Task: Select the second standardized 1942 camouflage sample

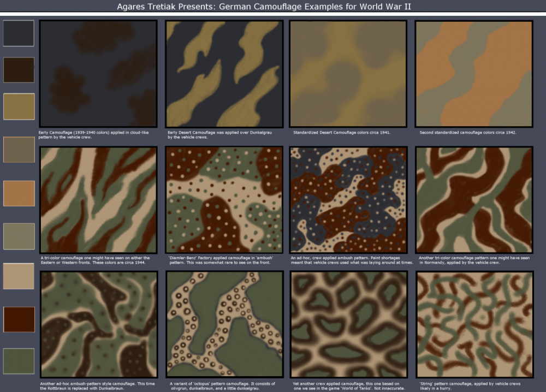Action: 474,73
